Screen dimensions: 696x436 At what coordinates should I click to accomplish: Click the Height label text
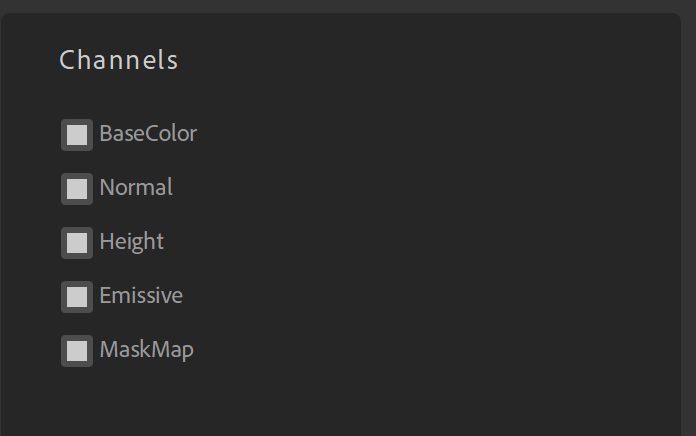click(131, 242)
